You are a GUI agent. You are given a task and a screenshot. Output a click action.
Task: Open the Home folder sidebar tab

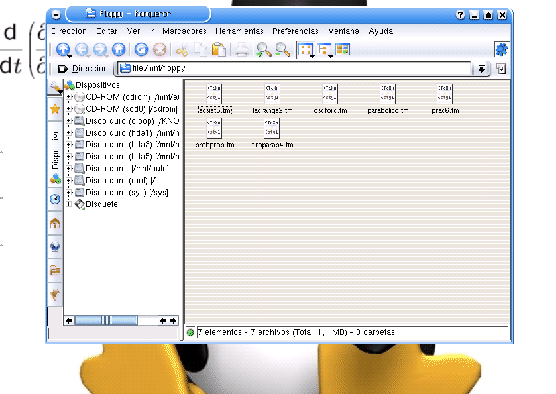pos(55,223)
